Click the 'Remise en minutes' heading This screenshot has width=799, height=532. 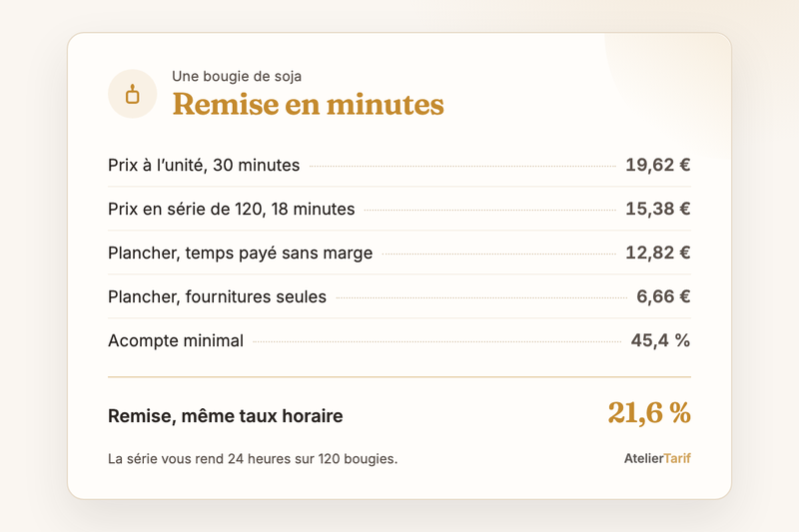click(x=309, y=105)
